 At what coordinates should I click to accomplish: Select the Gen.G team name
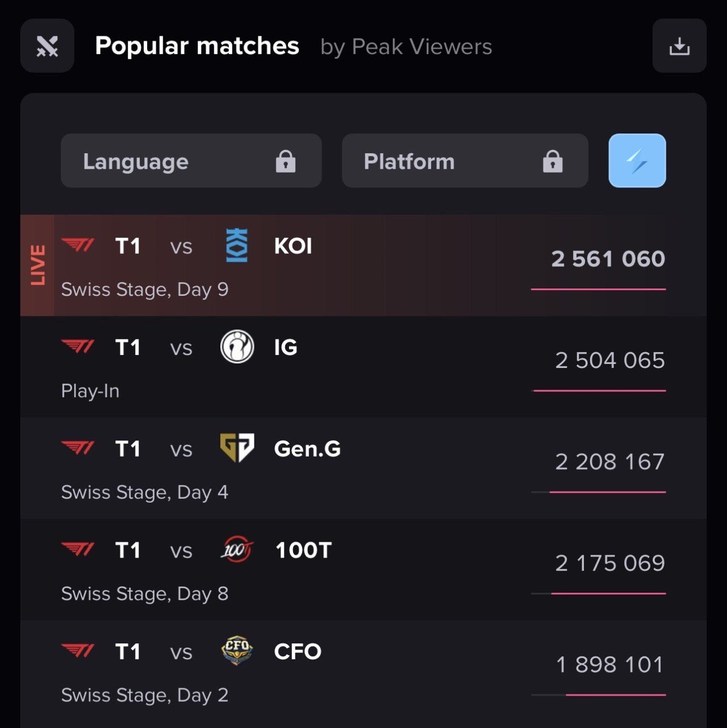click(x=307, y=449)
